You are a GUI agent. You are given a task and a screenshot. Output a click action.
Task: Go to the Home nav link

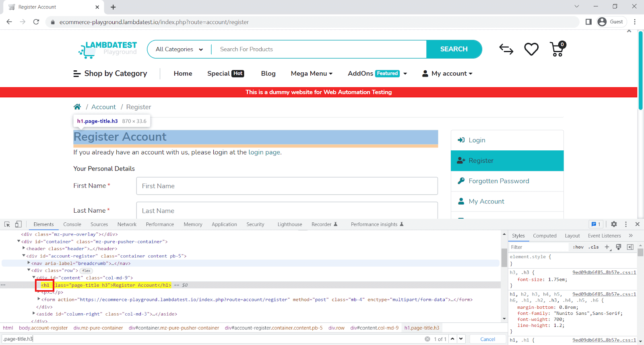coord(183,73)
